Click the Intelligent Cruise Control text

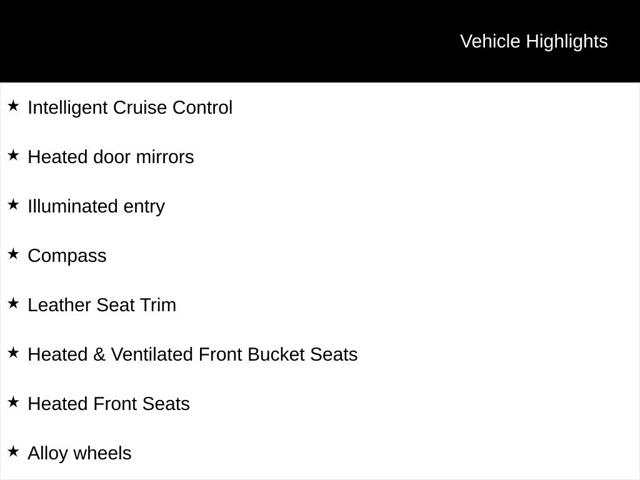click(130, 108)
